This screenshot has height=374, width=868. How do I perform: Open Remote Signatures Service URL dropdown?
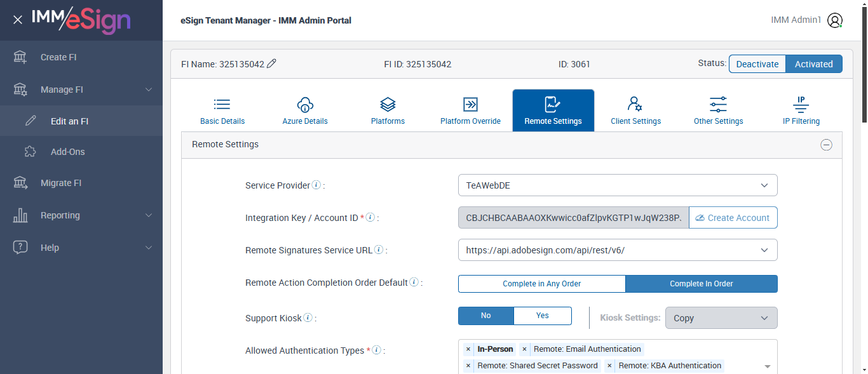[617, 250]
